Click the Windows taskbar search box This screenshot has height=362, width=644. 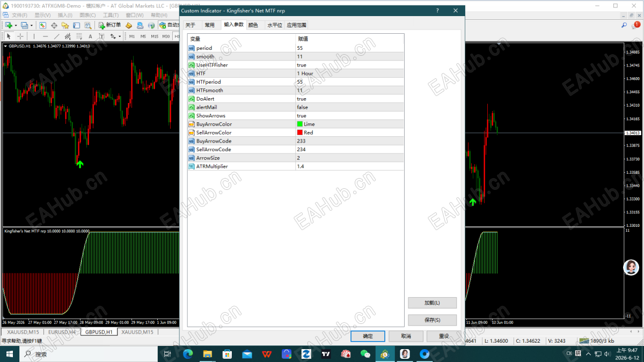pyautogui.click(x=89, y=354)
